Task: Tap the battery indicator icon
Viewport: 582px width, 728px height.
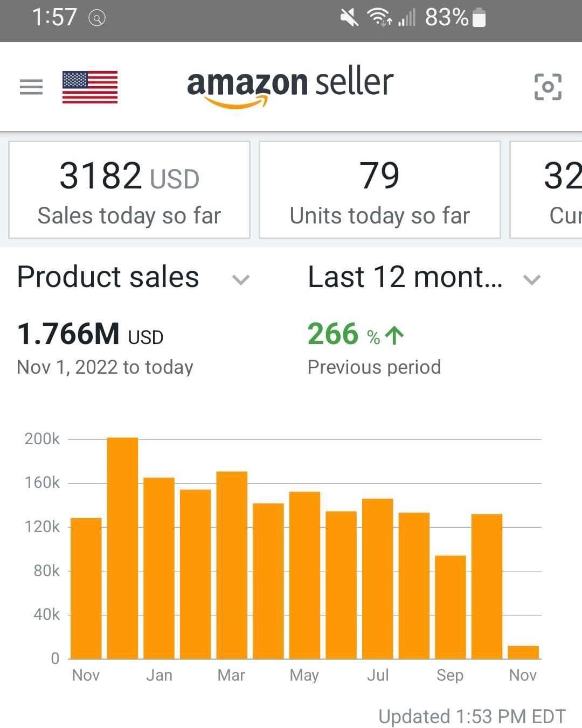Action: [479, 18]
